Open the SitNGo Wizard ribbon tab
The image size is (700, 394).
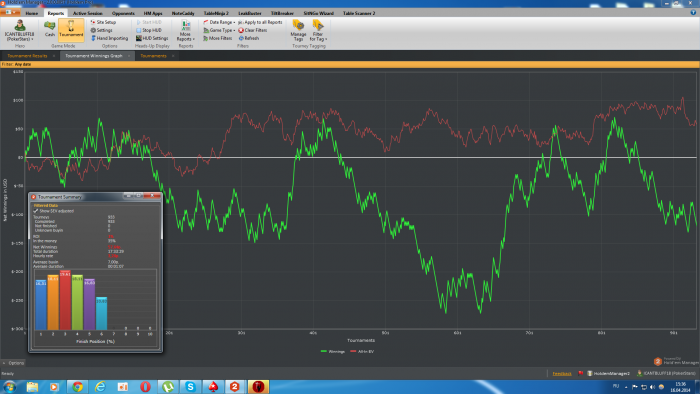click(x=318, y=13)
